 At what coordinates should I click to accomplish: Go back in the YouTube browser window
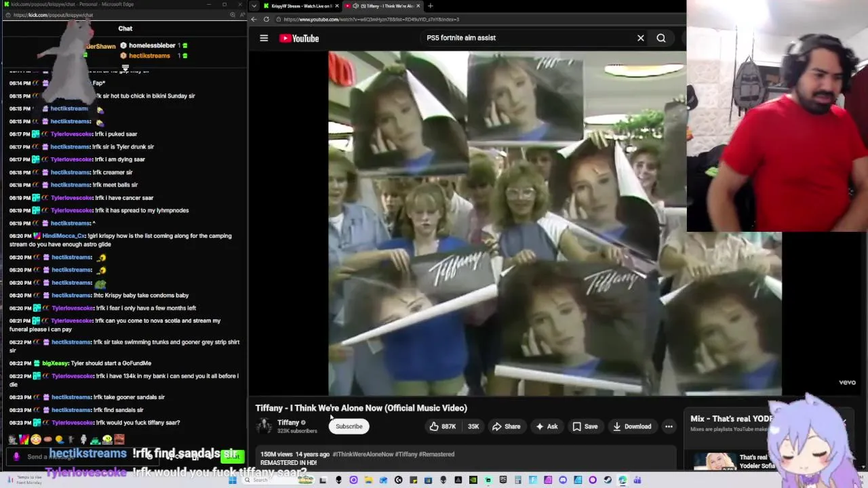254,19
